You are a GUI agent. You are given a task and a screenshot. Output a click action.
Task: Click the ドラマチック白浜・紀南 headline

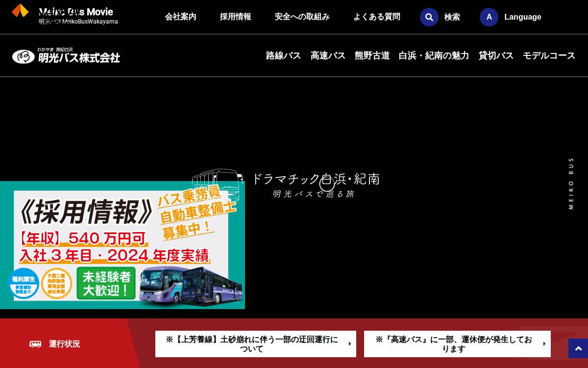[x=316, y=179]
